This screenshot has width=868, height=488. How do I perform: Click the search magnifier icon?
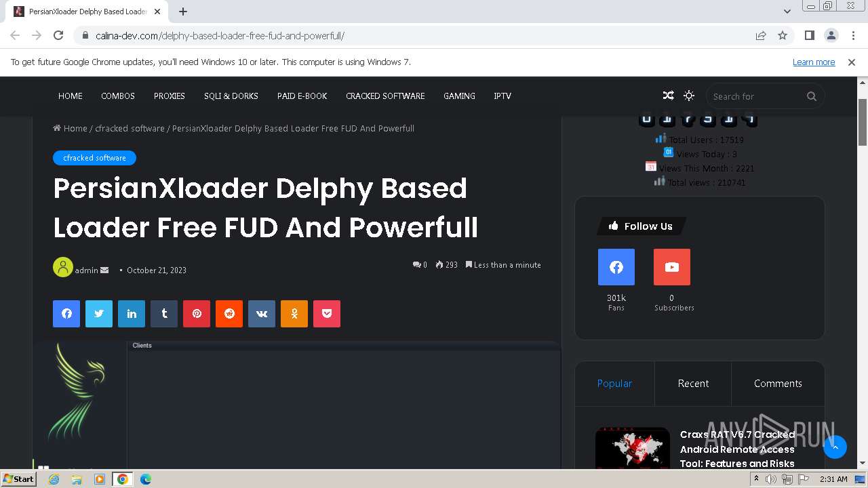(812, 96)
